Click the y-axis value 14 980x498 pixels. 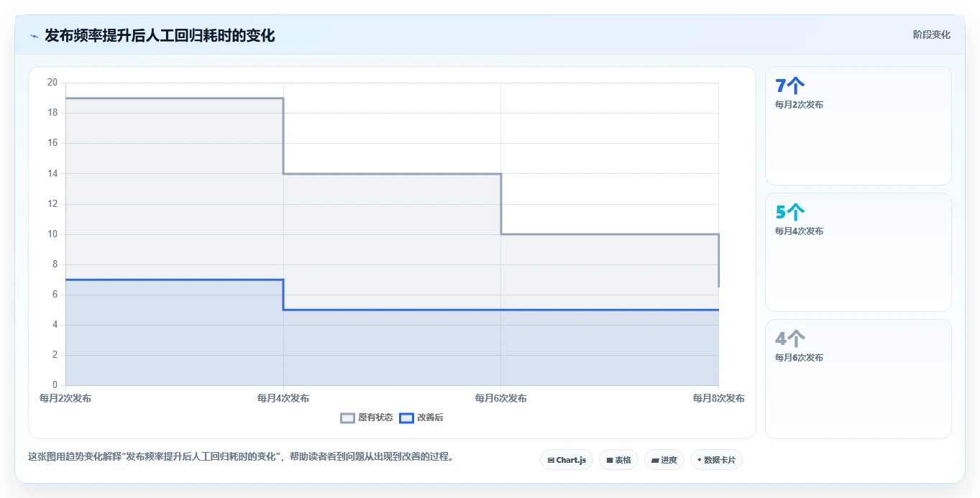[x=52, y=173]
